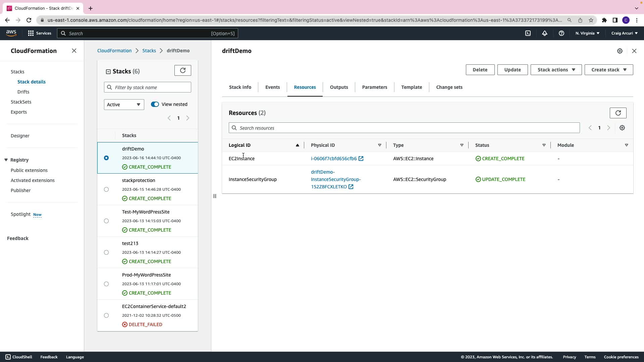Viewport: 644px width, 362px height.
Task: Toggle the View nested switch
Action: [x=155, y=104]
